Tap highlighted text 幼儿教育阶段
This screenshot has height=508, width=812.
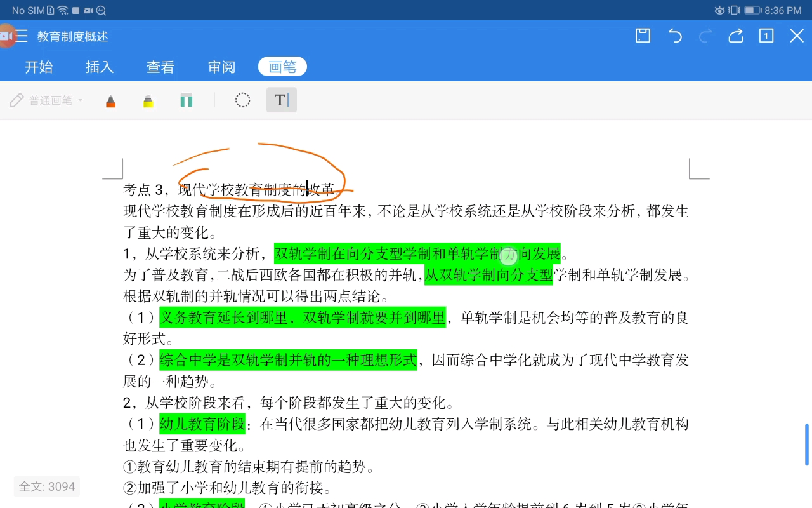[202, 424]
